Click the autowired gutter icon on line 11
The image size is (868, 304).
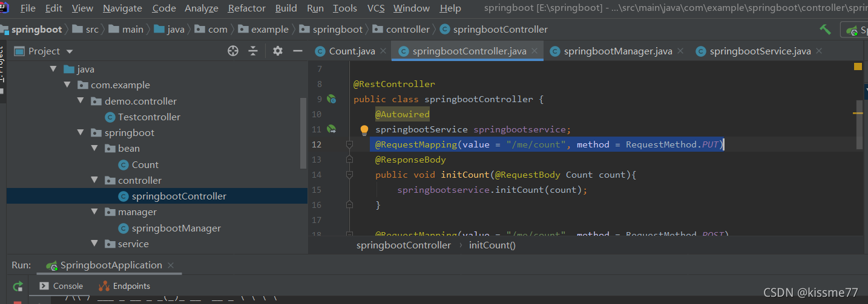pos(331,129)
